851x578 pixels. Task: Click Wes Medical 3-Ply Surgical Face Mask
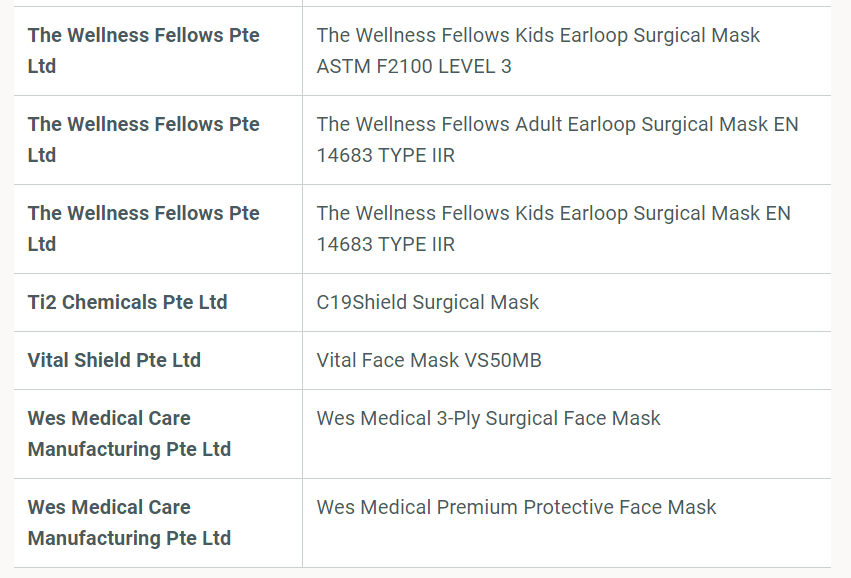click(x=488, y=418)
